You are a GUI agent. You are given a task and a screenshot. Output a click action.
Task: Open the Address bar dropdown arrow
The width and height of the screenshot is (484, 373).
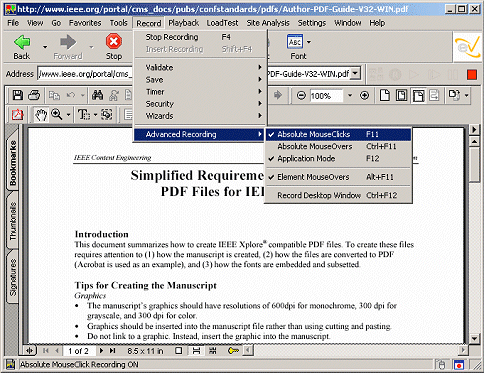[x=356, y=73]
